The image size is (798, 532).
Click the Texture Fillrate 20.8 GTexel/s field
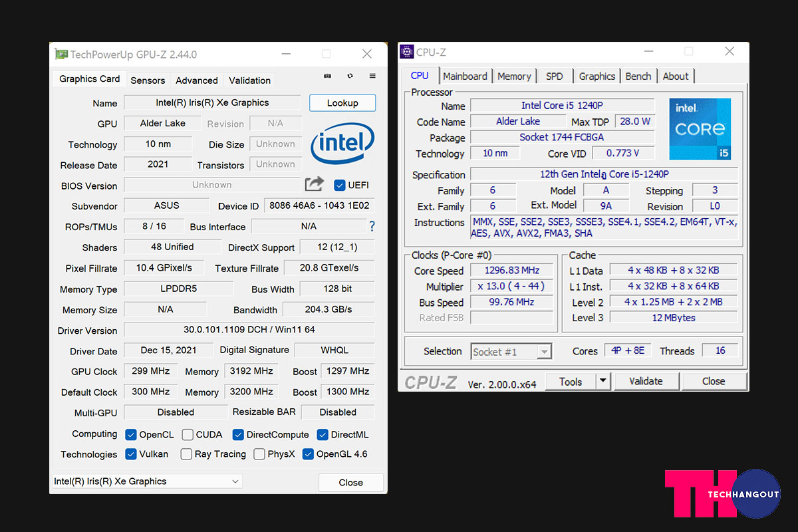[x=329, y=267]
